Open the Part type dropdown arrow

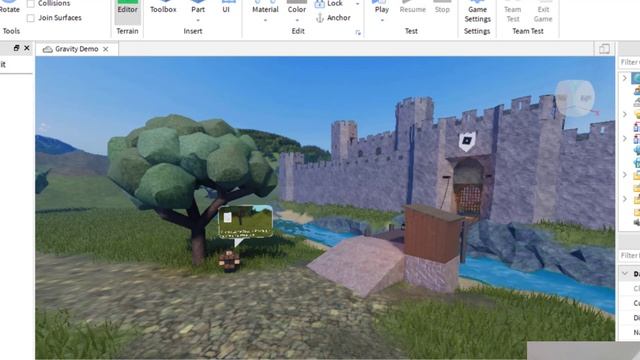[x=198, y=20]
